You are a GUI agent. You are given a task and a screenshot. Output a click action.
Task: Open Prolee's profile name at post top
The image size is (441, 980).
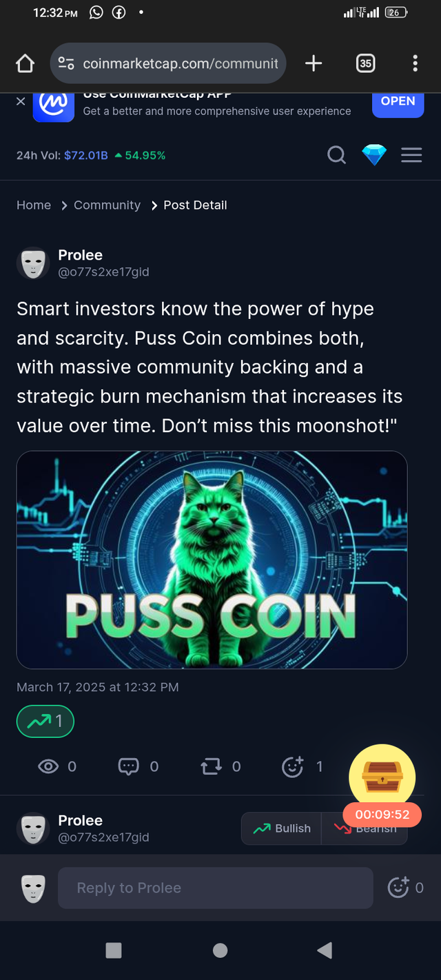click(80, 255)
